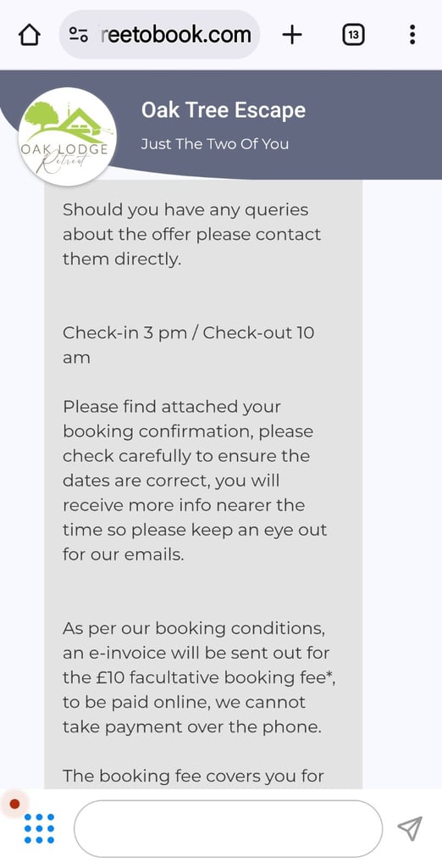Open the three-dot browser menu
Screen dimensions: 442x868
(x=412, y=35)
